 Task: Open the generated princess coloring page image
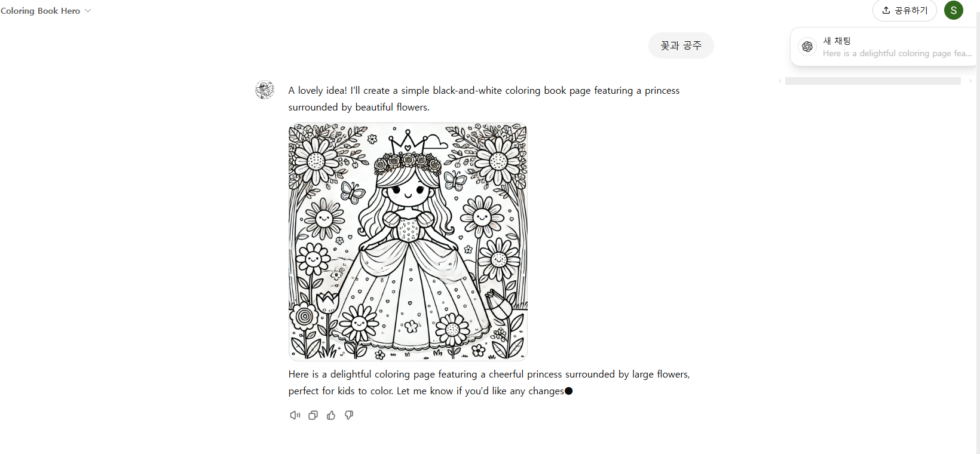click(x=408, y=242)
